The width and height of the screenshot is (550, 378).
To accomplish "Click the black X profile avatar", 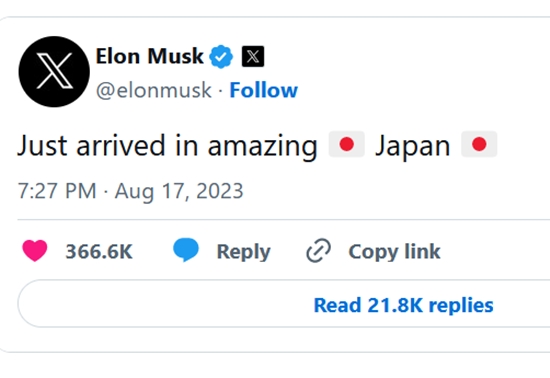I will 54,72.
